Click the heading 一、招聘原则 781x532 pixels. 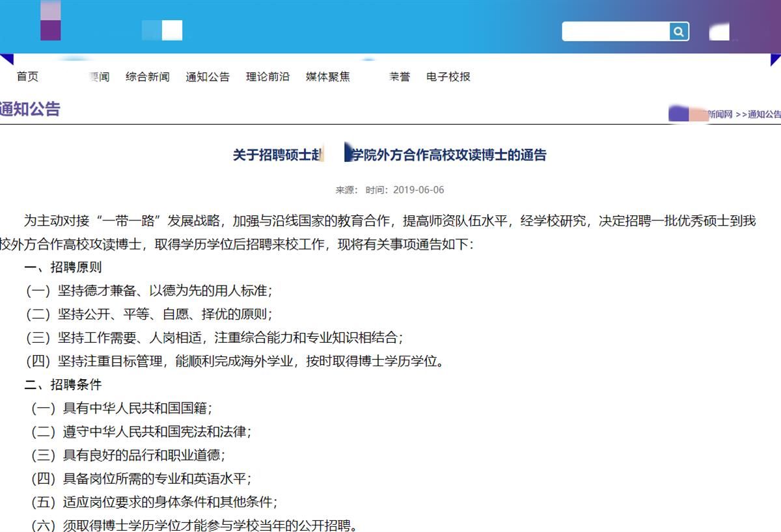point(63,267)
